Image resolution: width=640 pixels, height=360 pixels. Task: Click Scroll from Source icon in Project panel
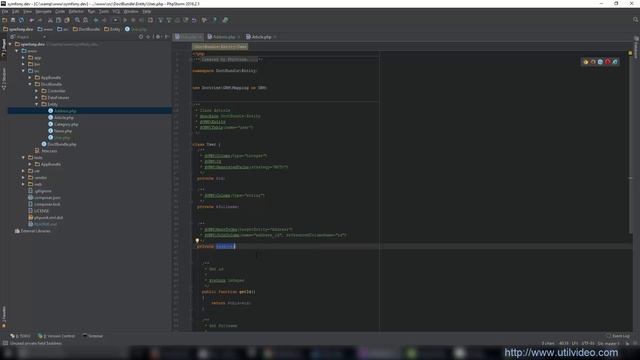[x=141, y=37]
